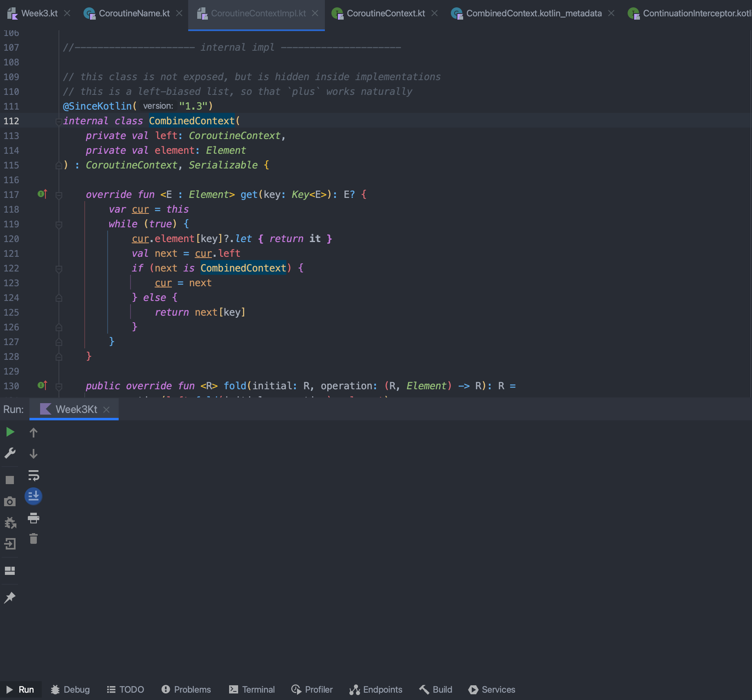Click line number 112 in gutter
This screenshot has width=752, height=700.
[x=11, y=121]
